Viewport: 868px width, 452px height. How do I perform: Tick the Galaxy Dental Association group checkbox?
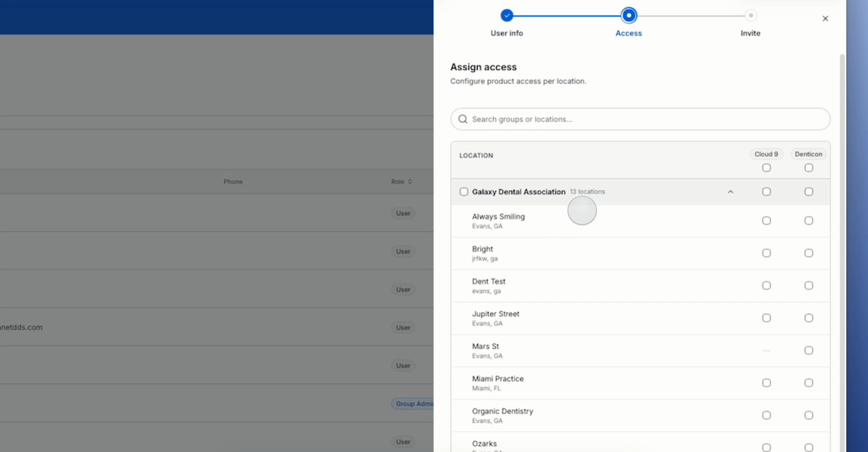coord(464,192)
